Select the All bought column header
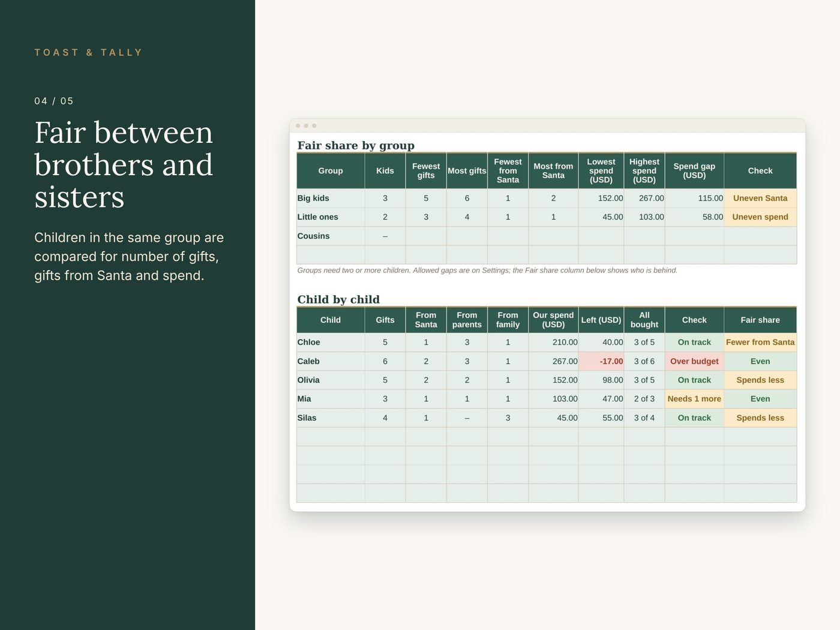The width and height of the screenshot is (840, 630). coord(644,320)
